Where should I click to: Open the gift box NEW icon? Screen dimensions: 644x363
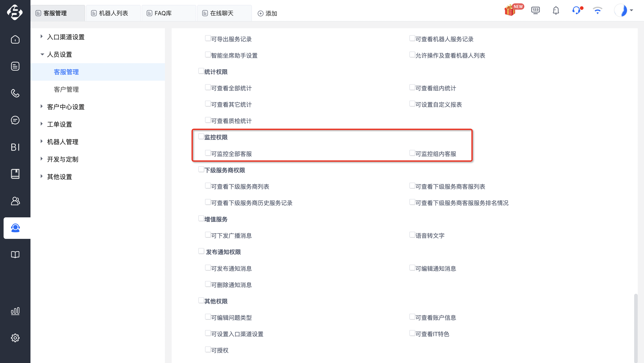click(x=513, y=10)
